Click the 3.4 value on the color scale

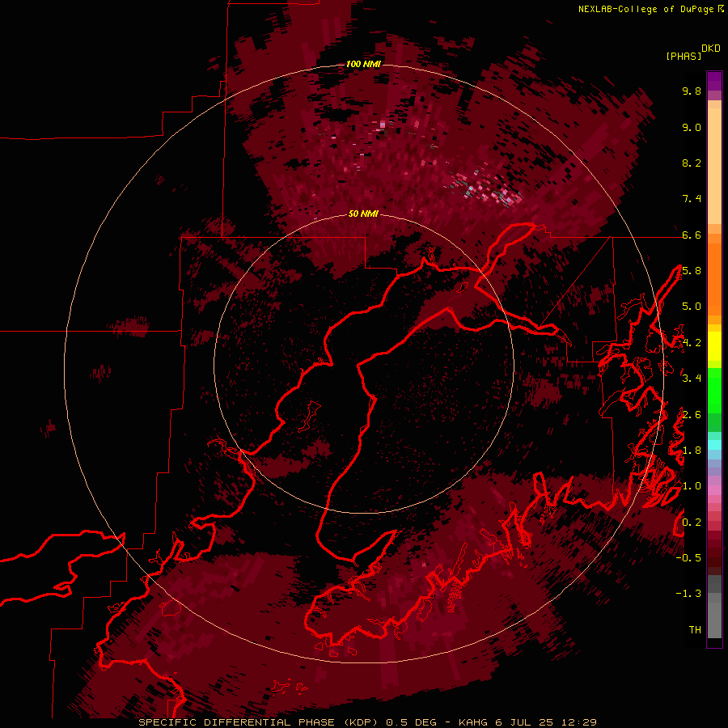tap(692, 379)
